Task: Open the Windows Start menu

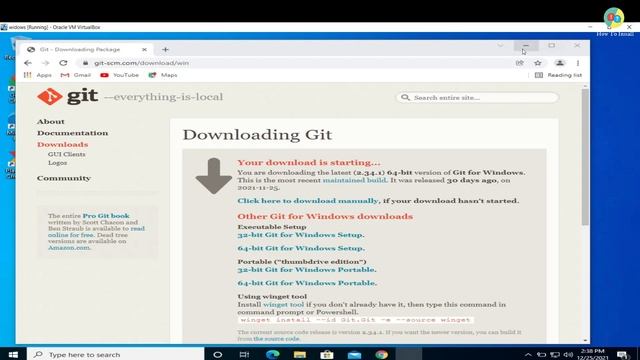Action: pyautogui.click(x=13, y=354)
